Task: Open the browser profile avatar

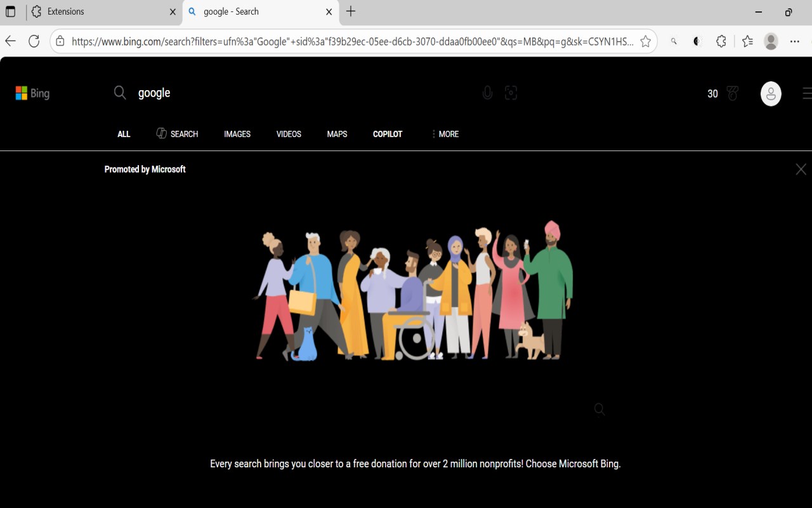Action: pyautogui.click(x=771, y=41)
